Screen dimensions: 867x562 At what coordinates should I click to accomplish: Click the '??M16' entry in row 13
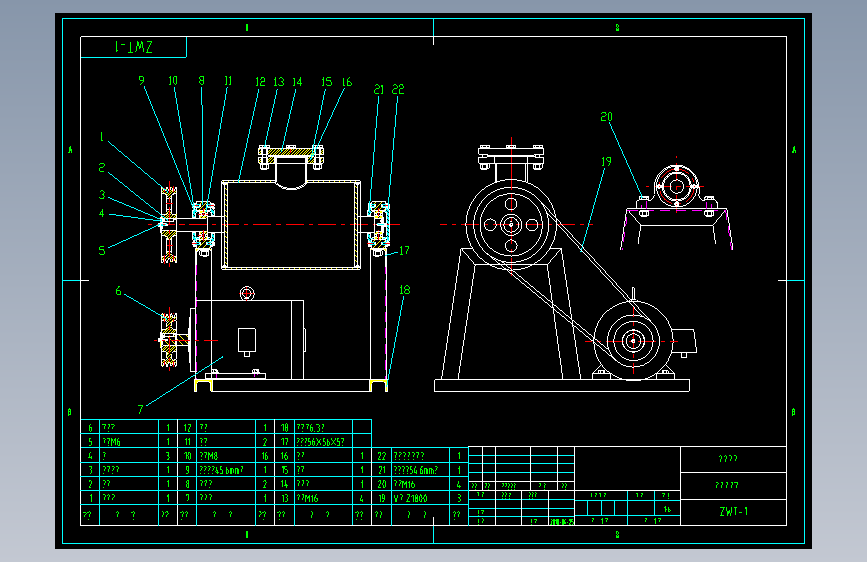(307, 498)
